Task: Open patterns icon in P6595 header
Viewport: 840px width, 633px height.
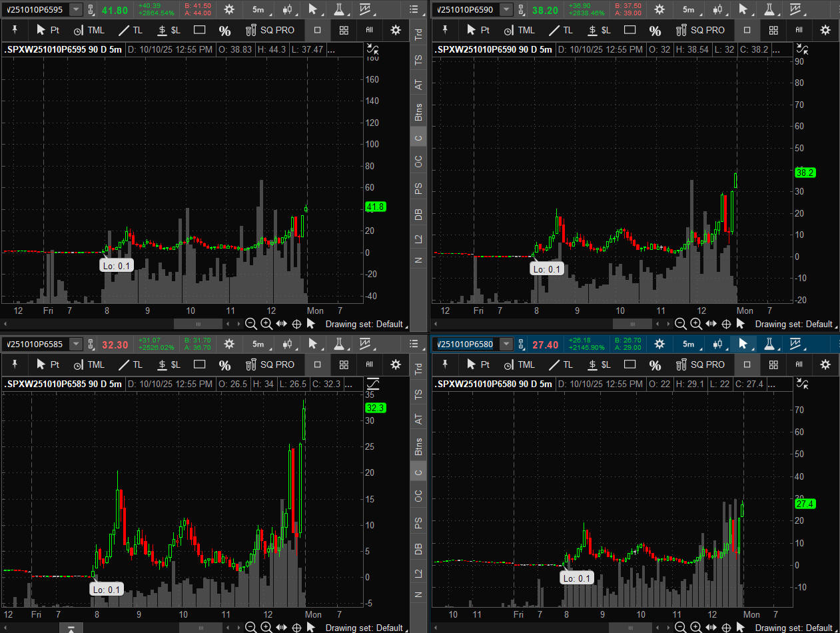Action: (365, 9)
